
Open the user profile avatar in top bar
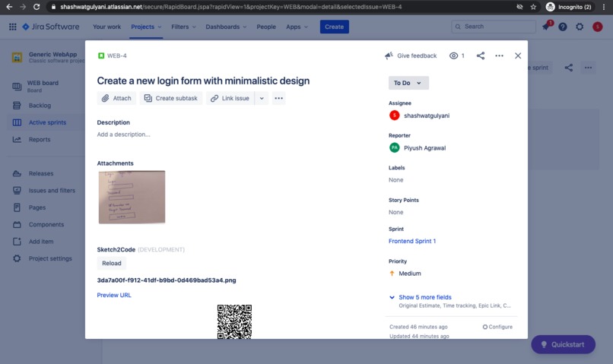click(597, 27)
